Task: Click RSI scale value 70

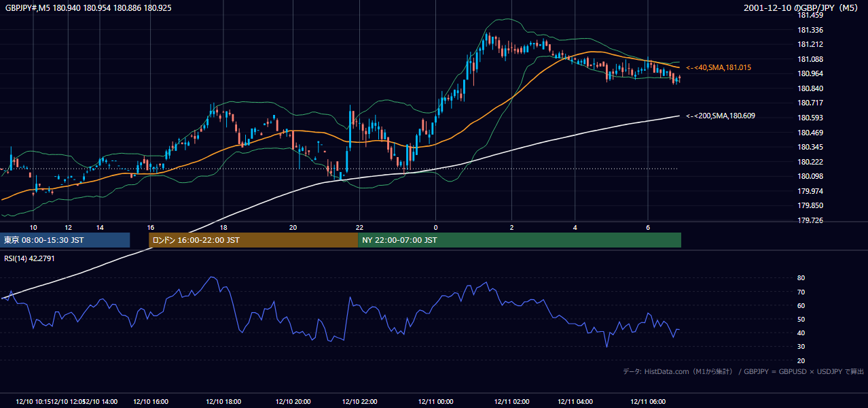Action: pos(801,292)
